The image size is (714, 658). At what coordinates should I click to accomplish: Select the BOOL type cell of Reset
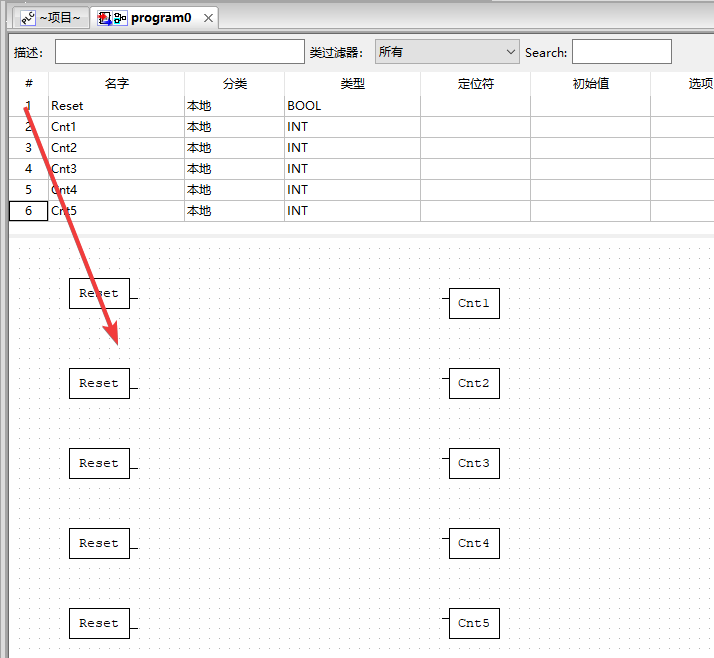click(352, 106)
